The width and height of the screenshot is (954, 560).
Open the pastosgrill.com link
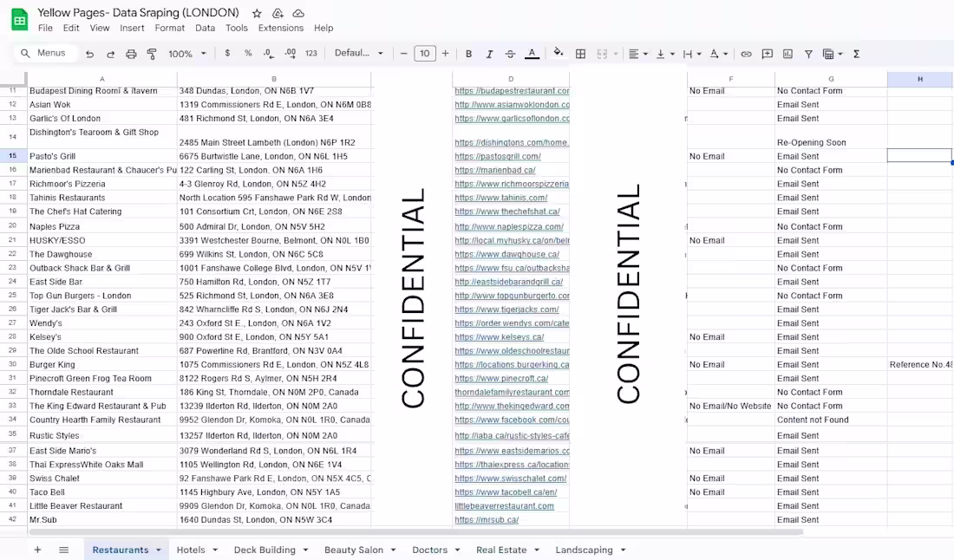498,156
